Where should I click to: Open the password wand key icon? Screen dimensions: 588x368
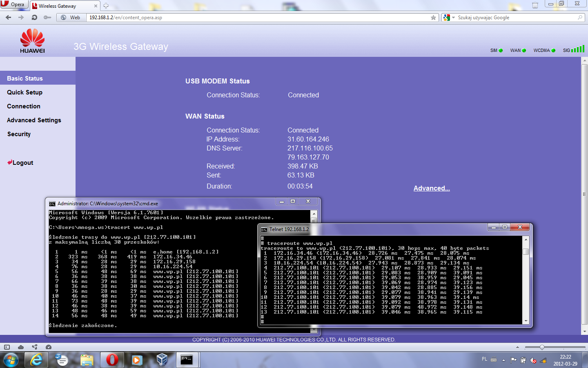tap(47, 18)
